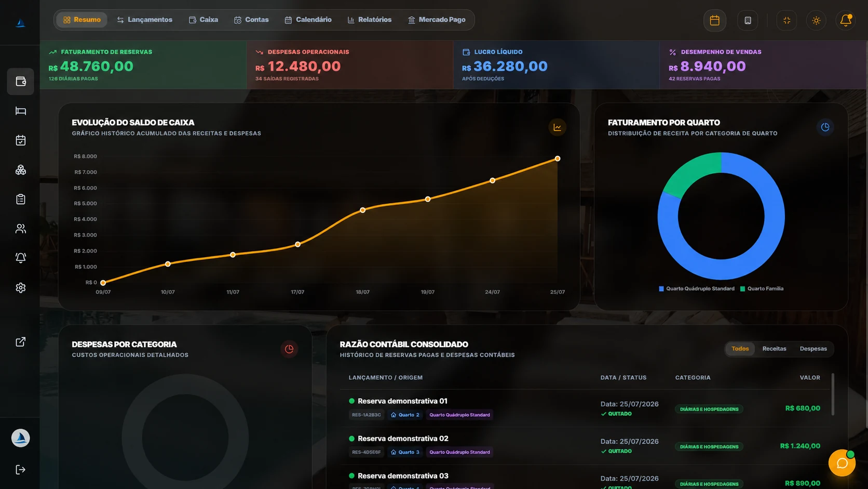This screenshot has width=868, height=489.
Task: Click the Desempenho de Vendas card
Action: tap(763, 65)
